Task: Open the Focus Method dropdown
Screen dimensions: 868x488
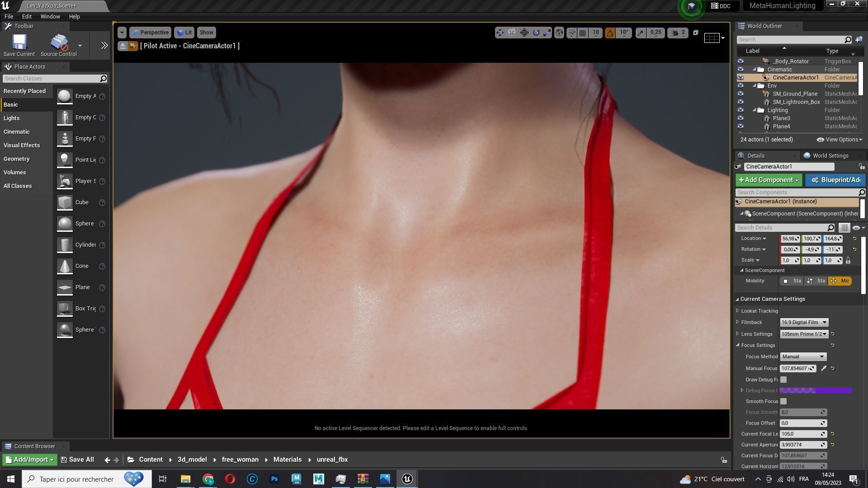Action: (803, 357)
